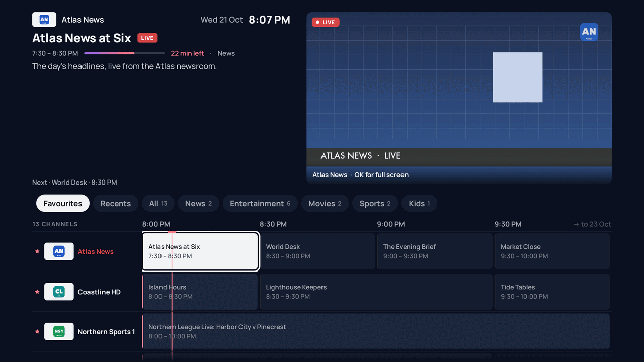Click the Coastline HD channel logo
The image size is (644, 362).
59,292
